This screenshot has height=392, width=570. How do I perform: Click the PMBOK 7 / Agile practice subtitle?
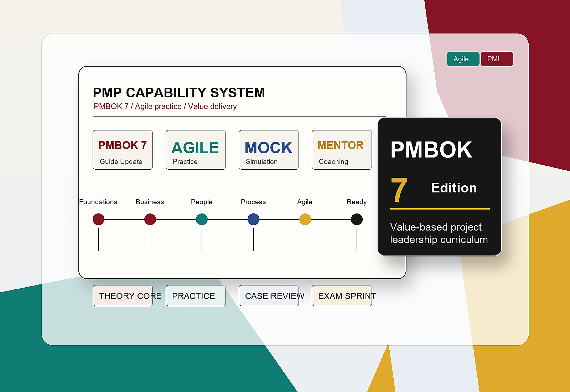pyautogui.click(x=165, y=106)
